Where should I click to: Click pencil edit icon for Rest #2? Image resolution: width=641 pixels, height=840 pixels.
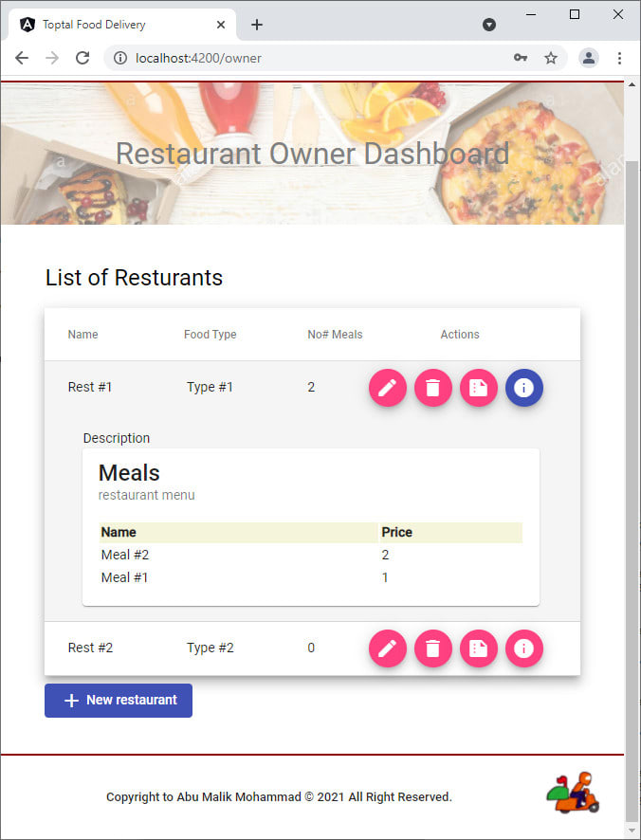(x=387, y=648)
